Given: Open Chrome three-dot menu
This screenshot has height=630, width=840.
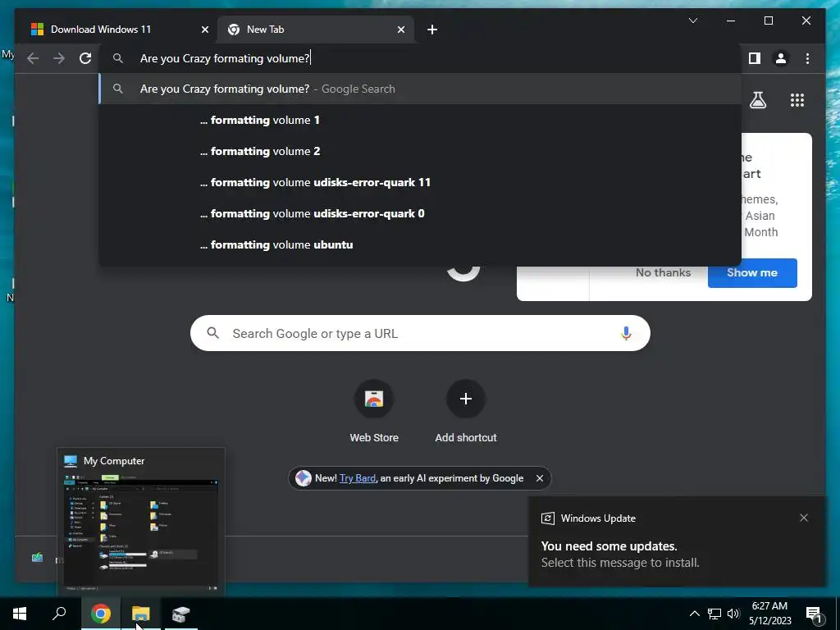Looking at the screenshot, I should pyautogui.click(x=807, y=58).
